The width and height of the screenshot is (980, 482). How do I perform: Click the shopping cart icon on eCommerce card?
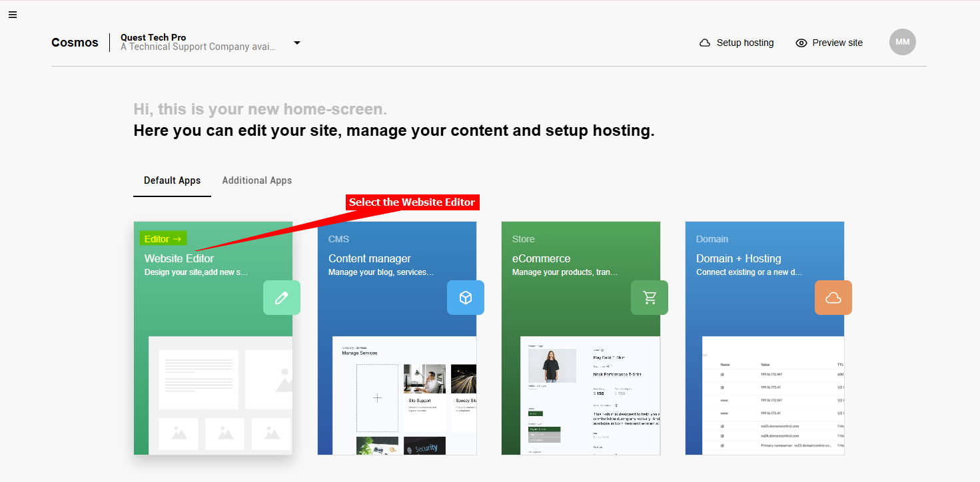tap(650, 298)
